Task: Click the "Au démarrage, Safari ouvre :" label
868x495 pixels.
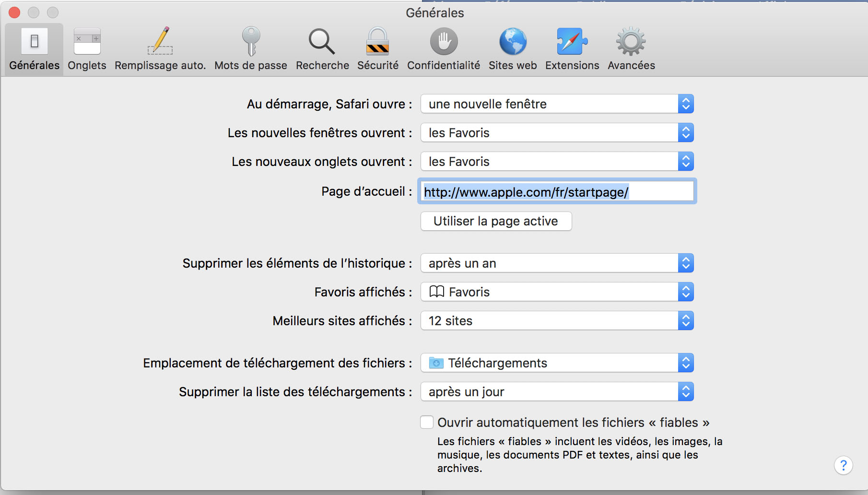Action: (x=329, y=104)
